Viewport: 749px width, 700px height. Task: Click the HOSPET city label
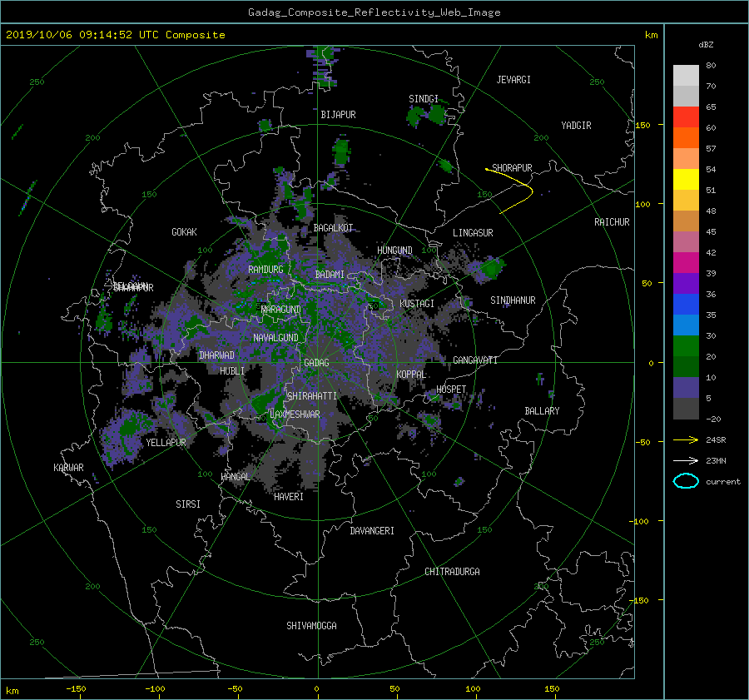pos(451,390)
